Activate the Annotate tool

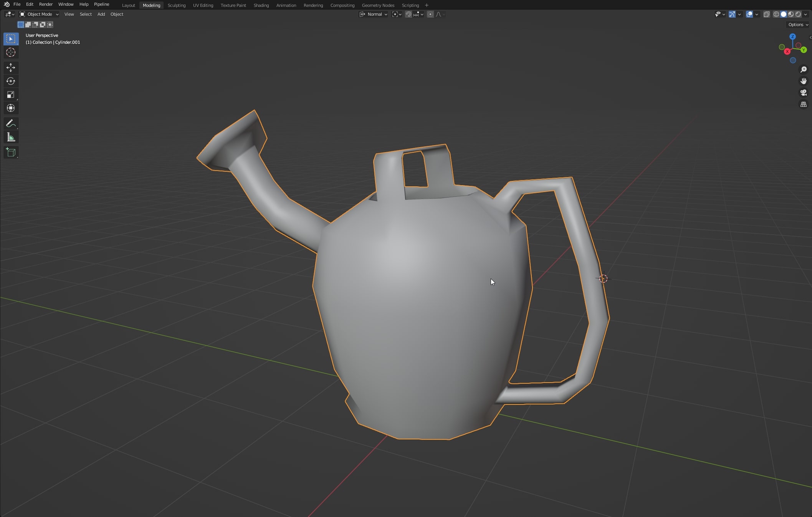pos(11,124)
